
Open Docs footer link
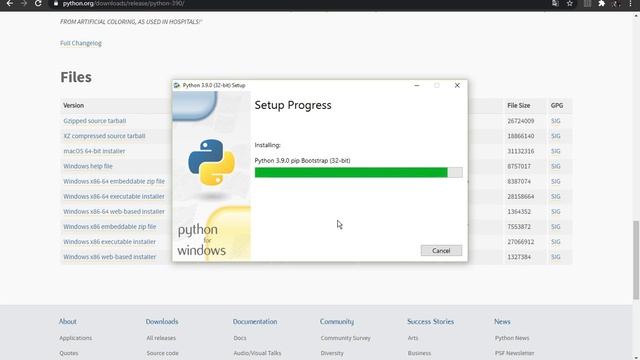click(x=240, y=338)
